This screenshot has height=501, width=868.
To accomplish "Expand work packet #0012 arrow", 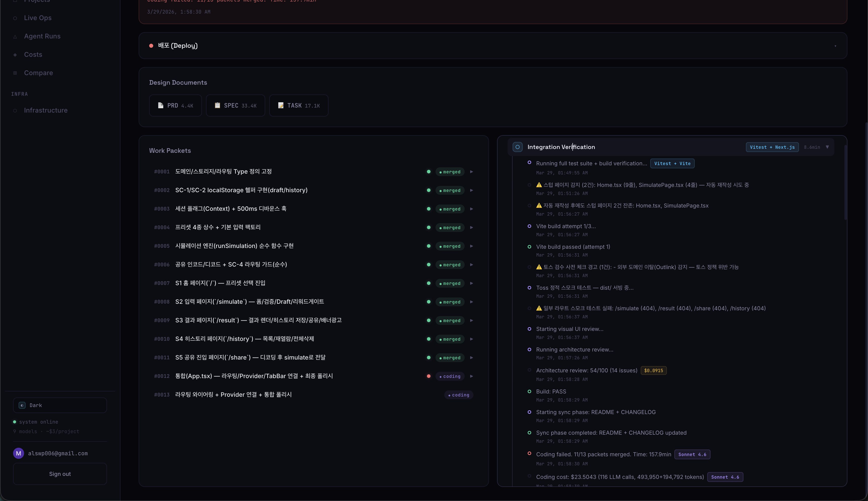I will click(x=471, y=376).
